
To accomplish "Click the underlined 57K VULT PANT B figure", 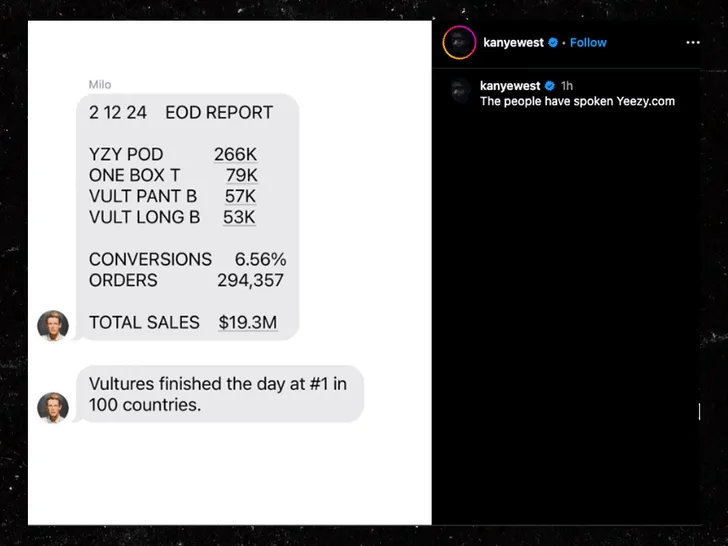I will pyautogui.click(x=240, y=196).
